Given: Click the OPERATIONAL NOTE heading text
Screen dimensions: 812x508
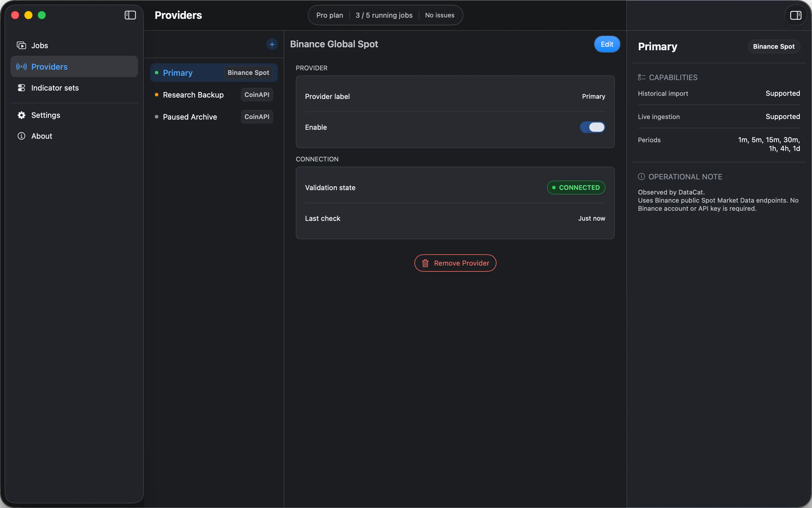Looking at the screenshot, I should click(x=685, y=176).
